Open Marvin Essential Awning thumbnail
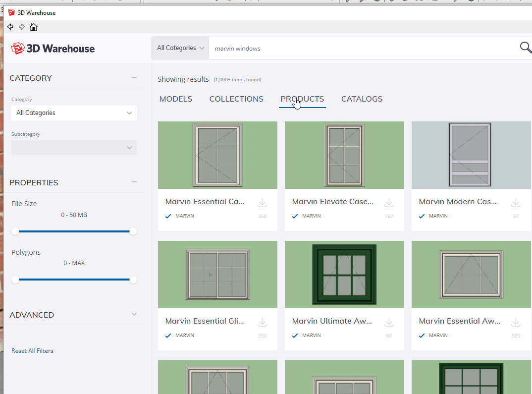The image size is (532, 394). click(x=471, y=275)
